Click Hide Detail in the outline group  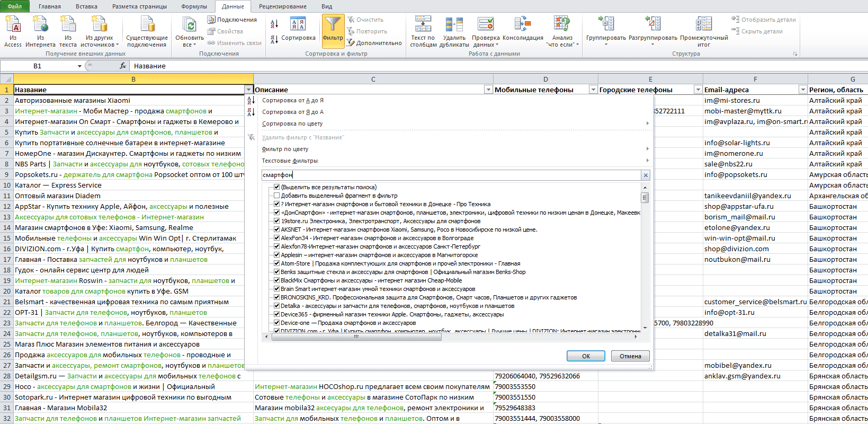[757, 31]
